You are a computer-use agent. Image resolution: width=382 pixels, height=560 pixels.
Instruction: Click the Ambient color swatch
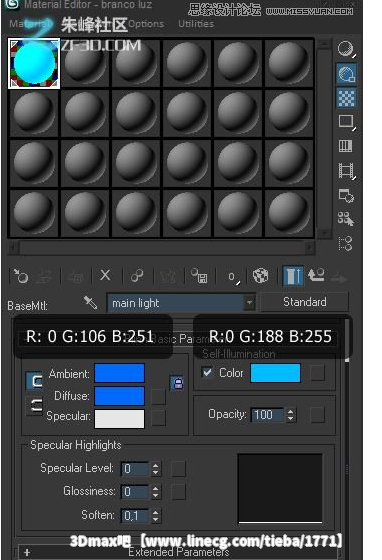(120, 373)
